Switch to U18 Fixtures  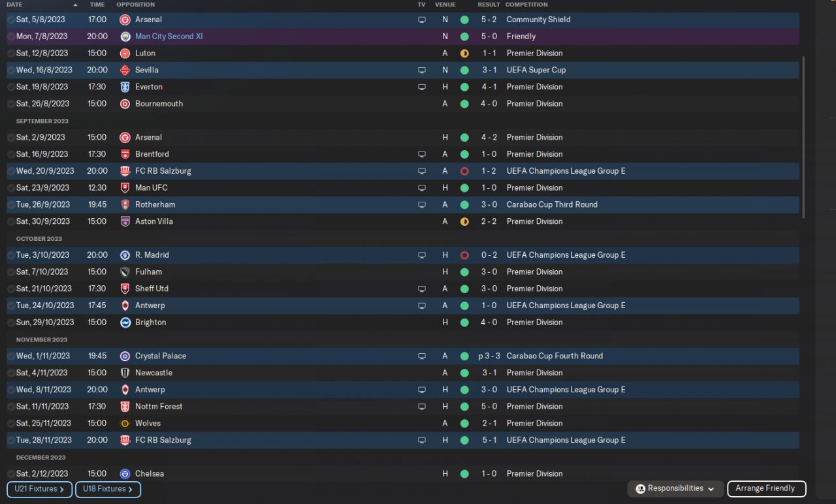point(108,489)
